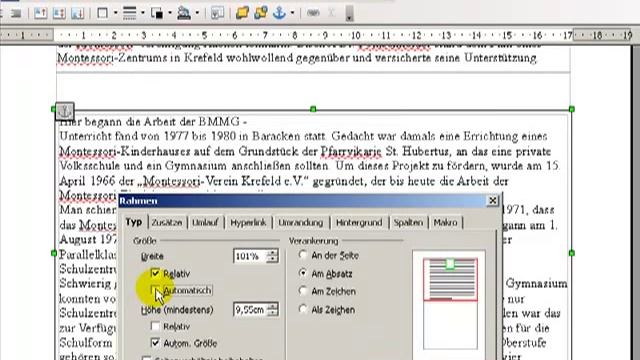Check Relativ under Höhe
The image size is (640, 360).
(155, 326)
